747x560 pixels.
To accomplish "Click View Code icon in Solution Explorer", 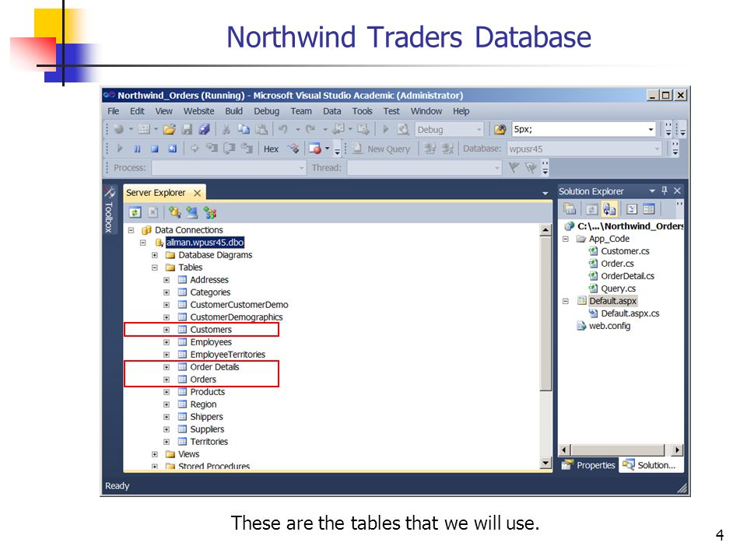I will pos(632,209).
